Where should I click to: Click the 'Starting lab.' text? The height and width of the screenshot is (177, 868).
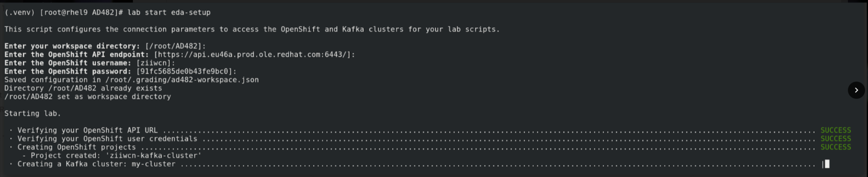tap(33, 114)
